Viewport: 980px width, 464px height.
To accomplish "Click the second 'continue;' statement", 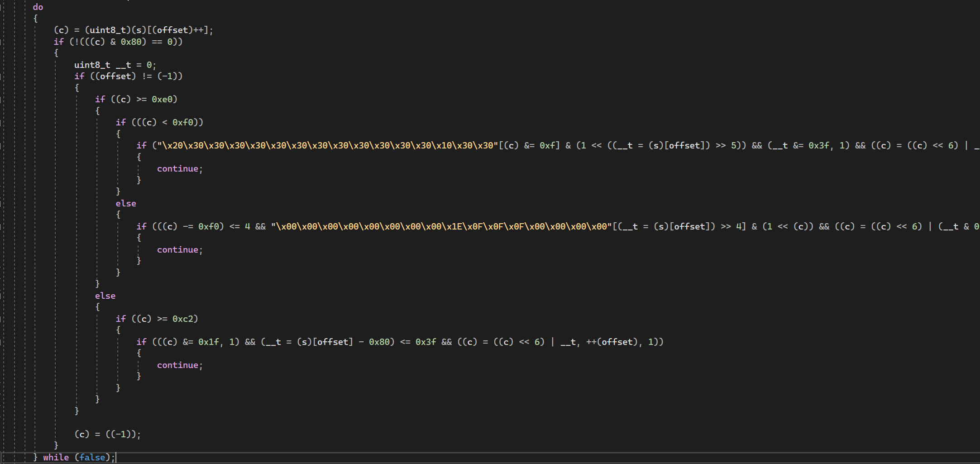I will 179,249.
